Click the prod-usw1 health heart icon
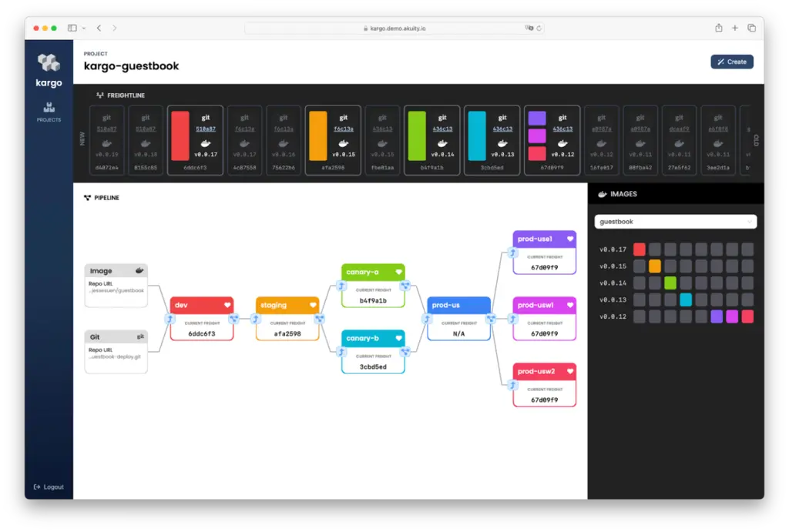Image resolution: width=789 pixels, height=532 pixels. coord(570,305)
